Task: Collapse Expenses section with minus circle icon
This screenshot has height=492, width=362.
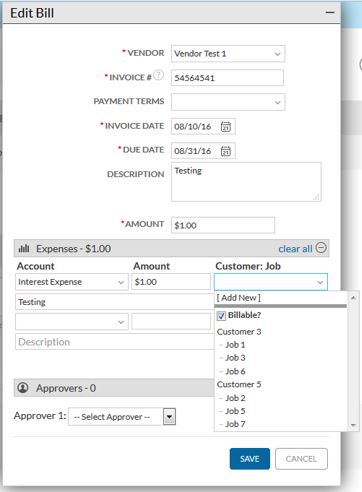Action: pos(321,248)
